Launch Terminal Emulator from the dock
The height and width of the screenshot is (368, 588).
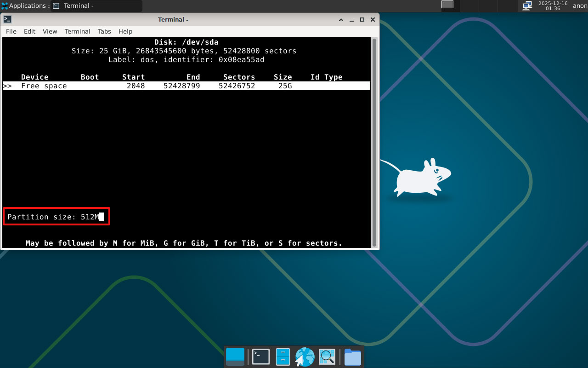[261, 357]
